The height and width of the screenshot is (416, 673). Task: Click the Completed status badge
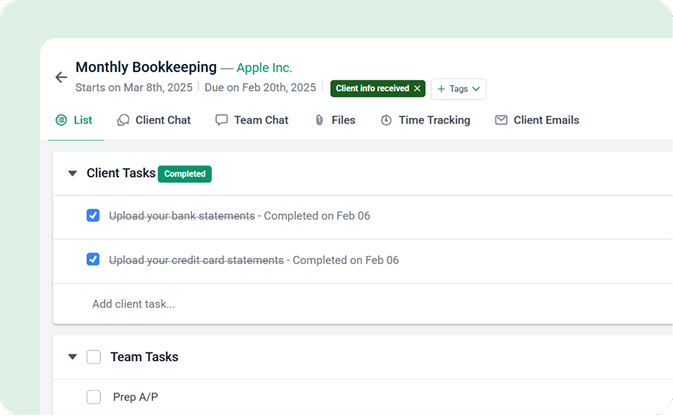pos(185,174)
